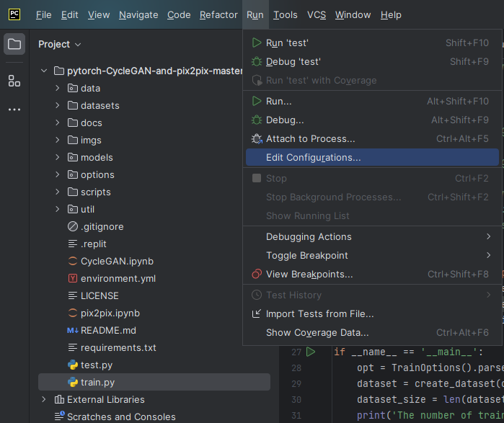Open the View menu
The image size is (504, 423).
(x=99, y=15)
